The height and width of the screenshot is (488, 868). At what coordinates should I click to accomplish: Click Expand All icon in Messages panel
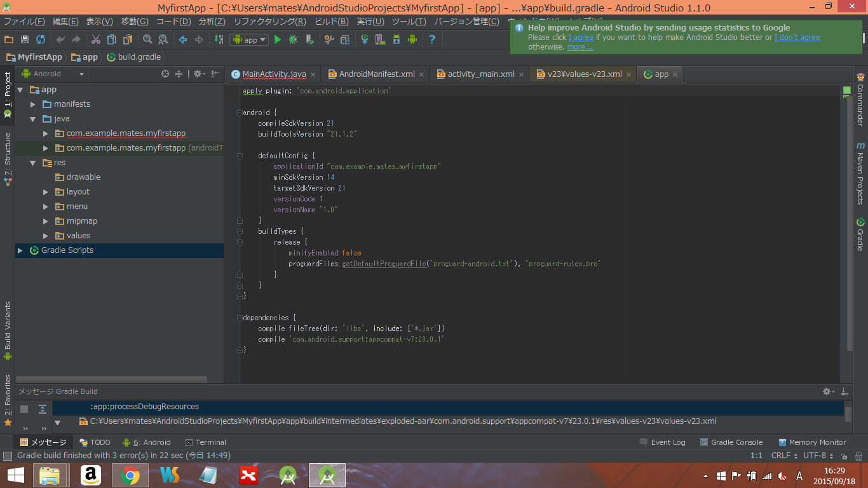(x=42, y=409)
